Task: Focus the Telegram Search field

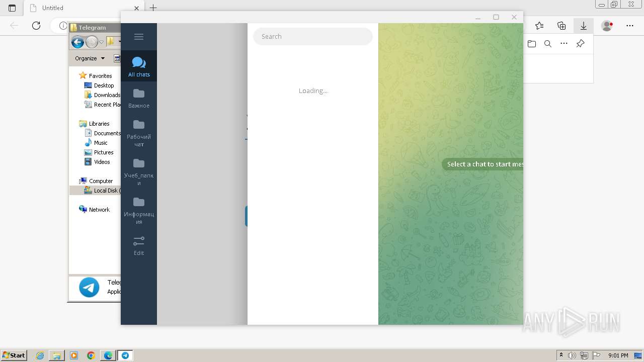Action: pos(313,36)
